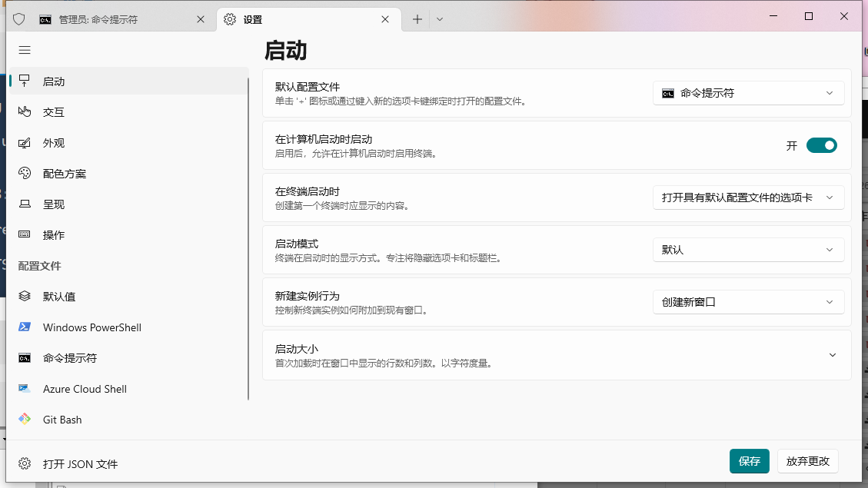
Task: Select the 启动 startup icon in sidebar
Action: (25, 81)
